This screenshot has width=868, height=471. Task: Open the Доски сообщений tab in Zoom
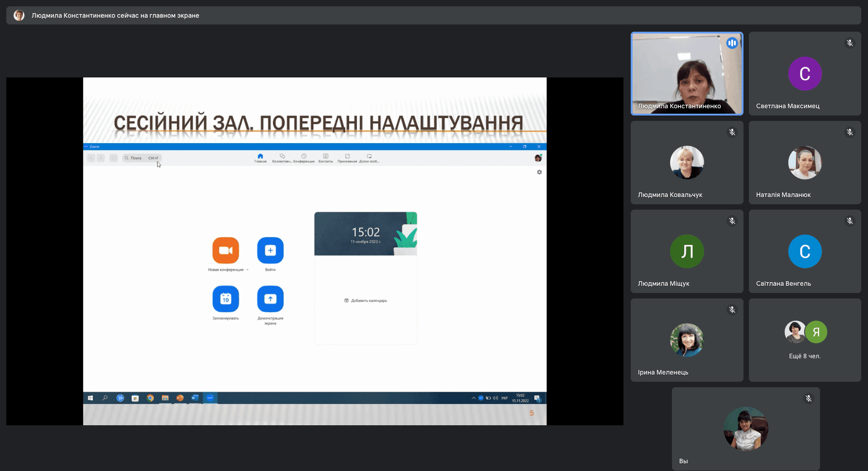(x=369, y=158)
